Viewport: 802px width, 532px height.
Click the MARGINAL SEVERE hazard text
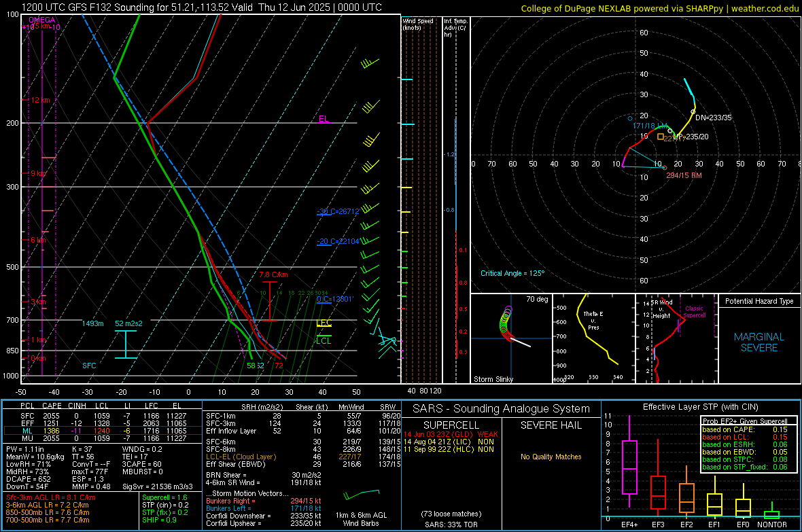tap(759, 342)
